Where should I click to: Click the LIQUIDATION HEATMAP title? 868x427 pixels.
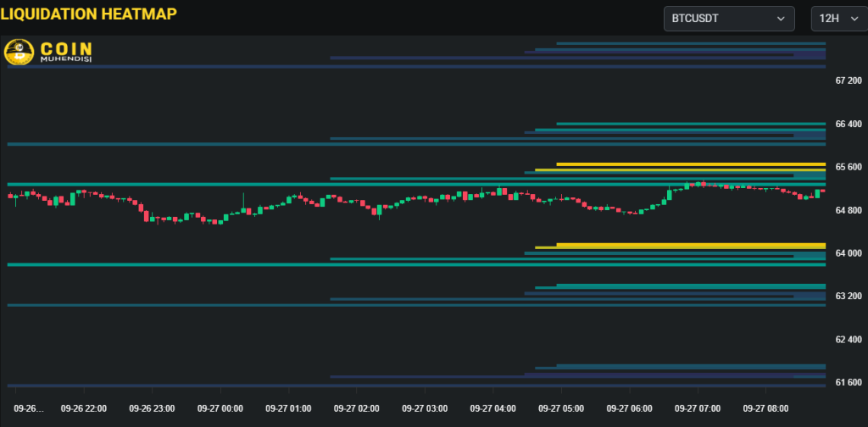(89, 12)
